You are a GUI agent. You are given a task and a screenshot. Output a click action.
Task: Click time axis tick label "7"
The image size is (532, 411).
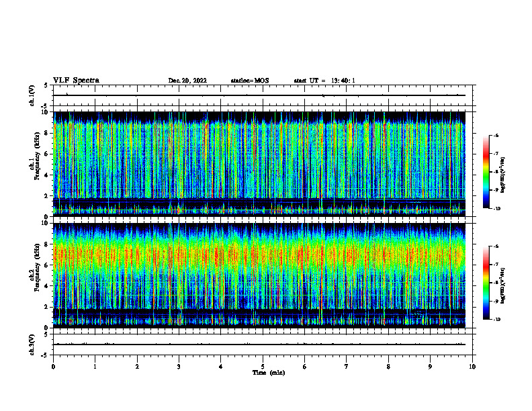(x=347, y=367)
